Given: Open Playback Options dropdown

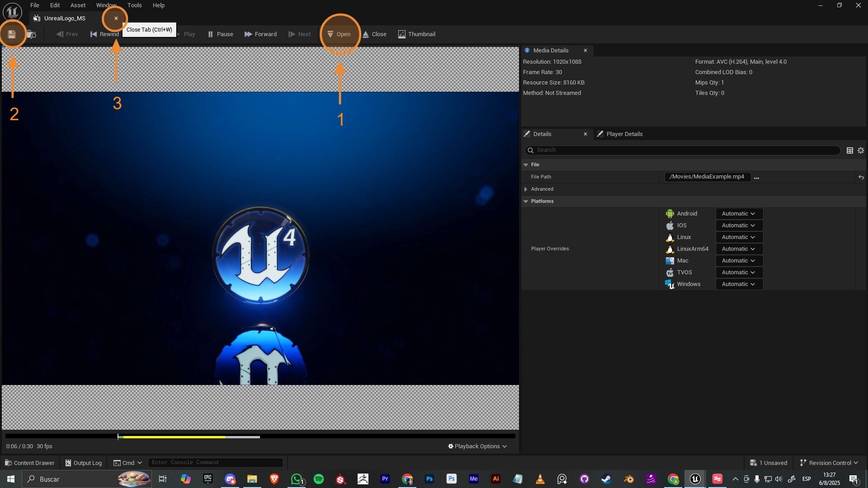Looking at the screenshot, I should click(477, 446).
